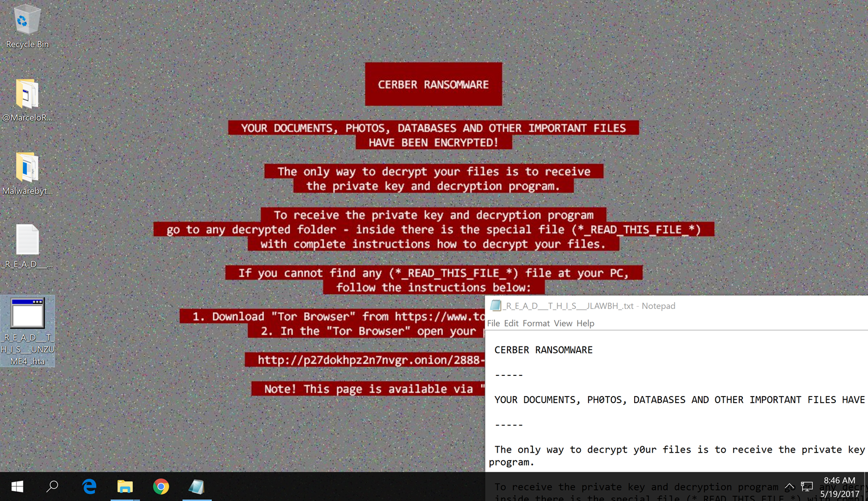Viewport: 868px width, 501px height.
Task: Click 'CERBER RANSOMWARE' wallpaper heading
Action: pyautogui.click(x=433, y=84)
